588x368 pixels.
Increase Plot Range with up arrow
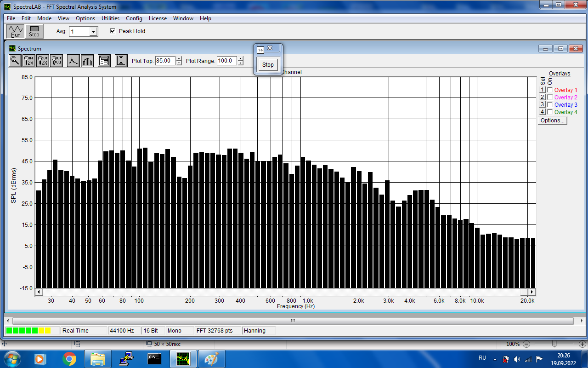point(240,58)
